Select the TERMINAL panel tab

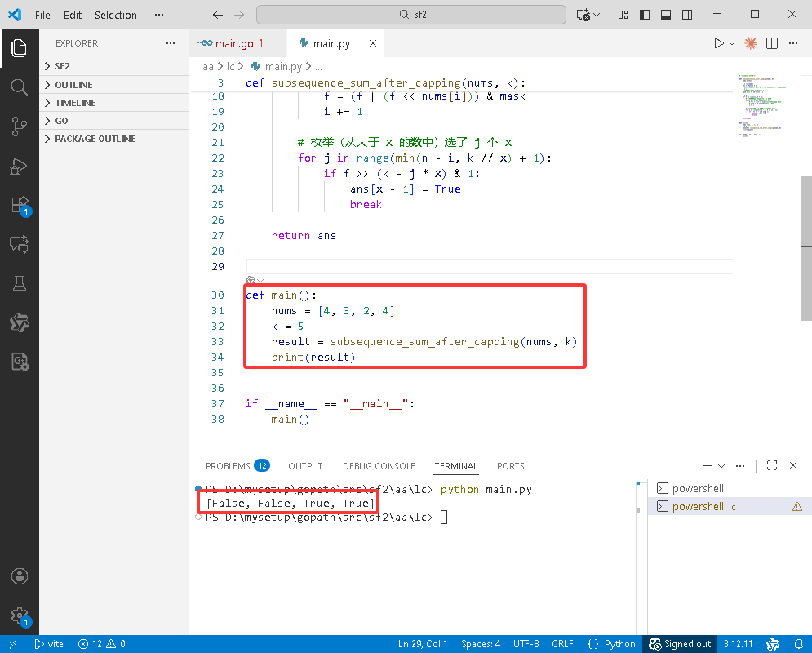455,465
